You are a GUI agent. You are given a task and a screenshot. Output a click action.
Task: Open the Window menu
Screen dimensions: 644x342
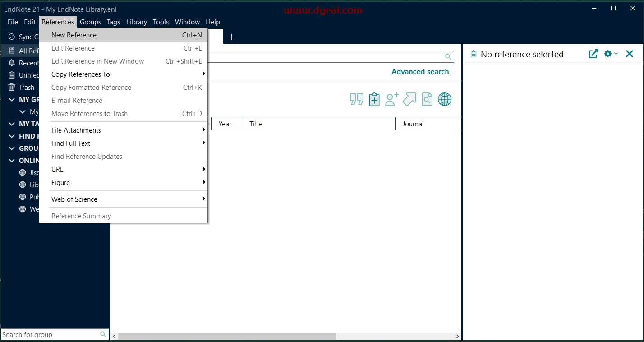[187, 22]
